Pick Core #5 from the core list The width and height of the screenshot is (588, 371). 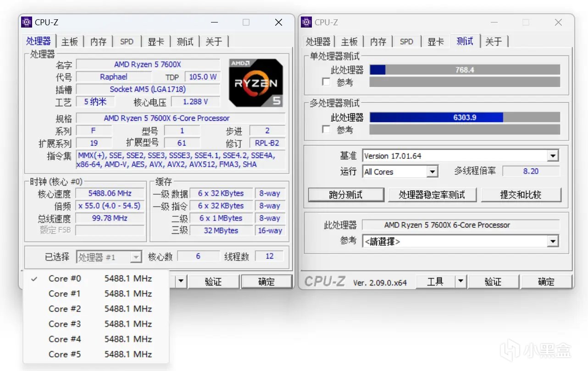[96, 354]
